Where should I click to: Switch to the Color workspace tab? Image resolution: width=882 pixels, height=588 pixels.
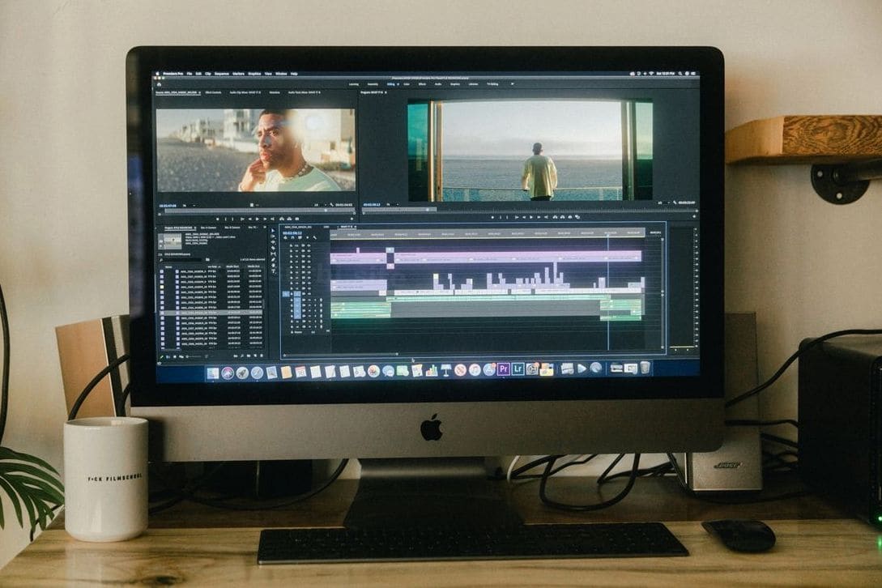(406, 84)
